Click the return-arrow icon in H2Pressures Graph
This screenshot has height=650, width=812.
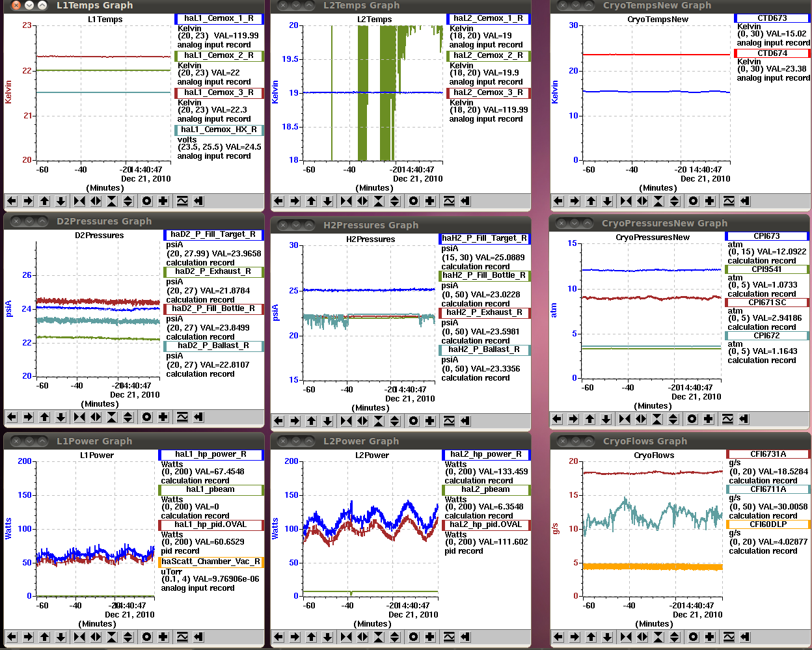click(465, 421)
